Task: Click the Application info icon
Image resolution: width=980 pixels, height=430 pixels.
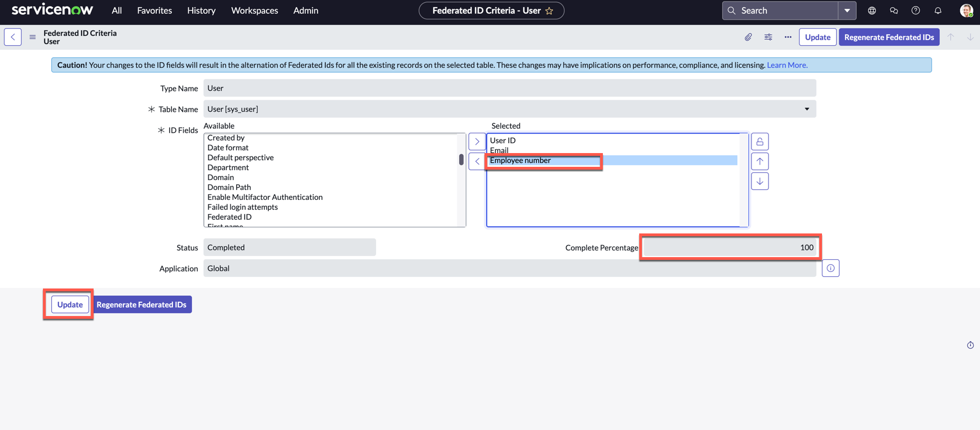Action: click(830, 268)
